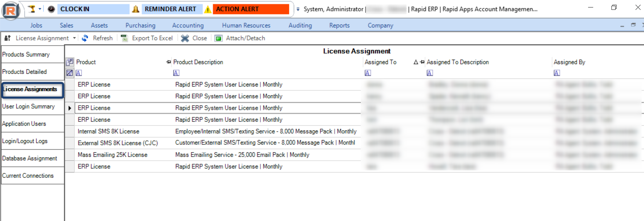Image resolution: width=644 pixels, height=221 pixels.
Task: Click the pin icon on the Product column
Action: [169, 62]
